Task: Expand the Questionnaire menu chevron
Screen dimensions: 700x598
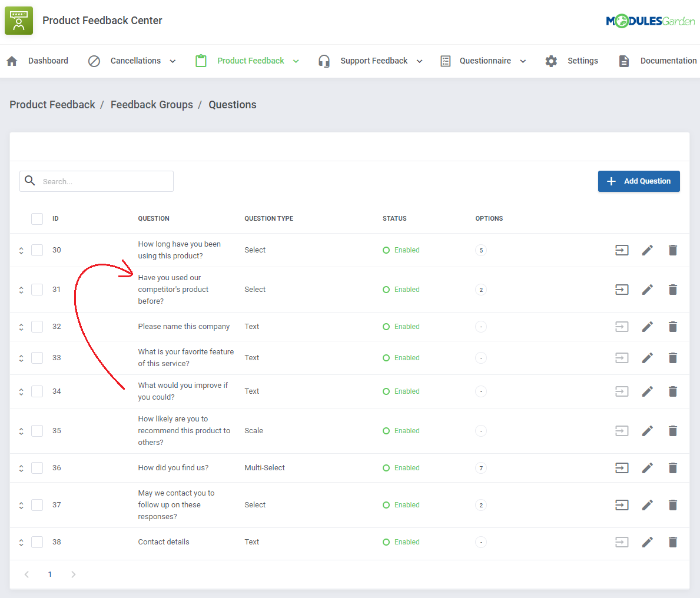Action: [x=523, y=61]
